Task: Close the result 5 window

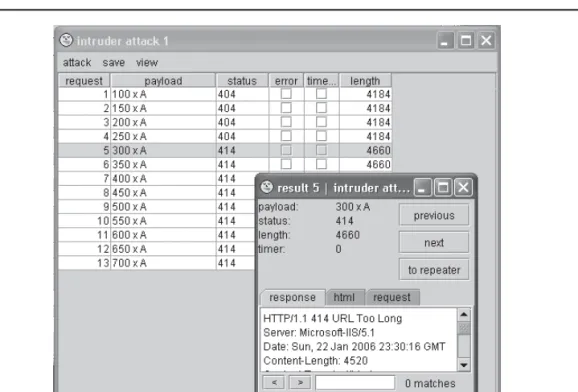Action: point(463,187)
